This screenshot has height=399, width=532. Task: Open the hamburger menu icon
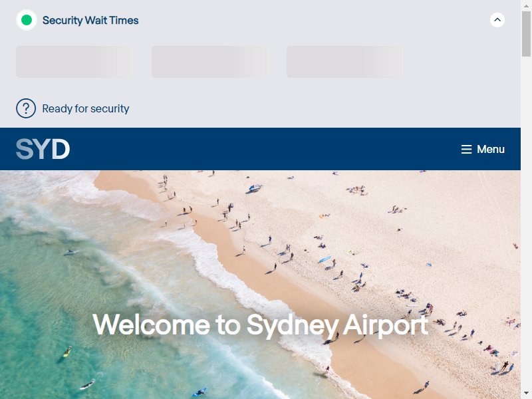point(467,149)
